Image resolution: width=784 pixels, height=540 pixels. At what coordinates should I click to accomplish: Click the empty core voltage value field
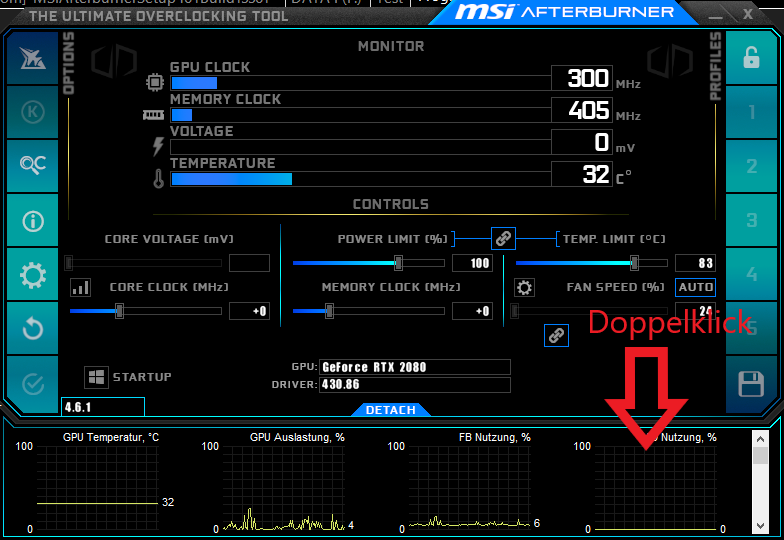[x=249, y=263]
